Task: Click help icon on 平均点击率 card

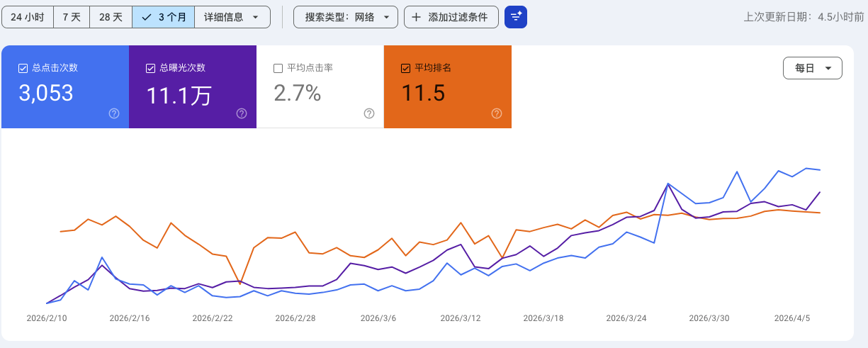Action: pyautogui.click(x=369, y=113)
